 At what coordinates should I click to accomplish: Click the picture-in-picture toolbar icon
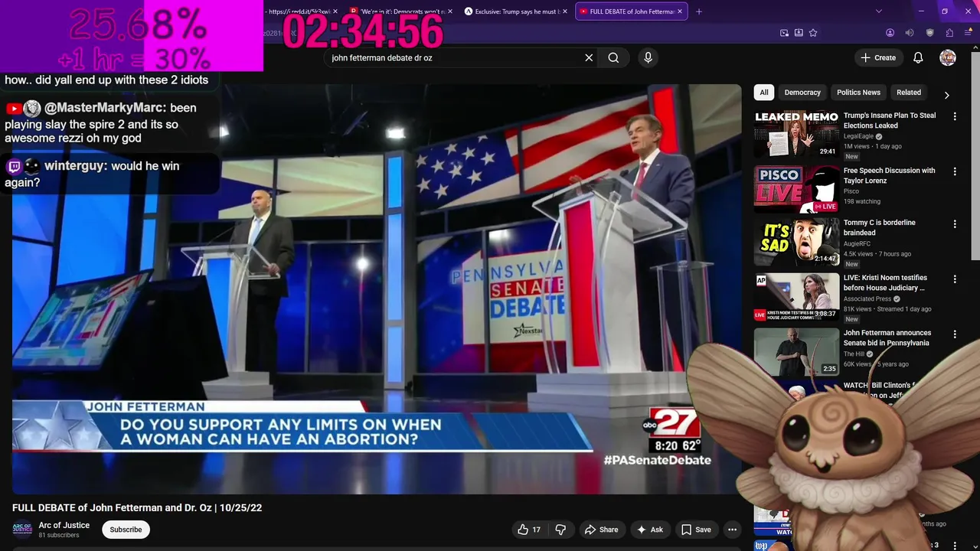coord(784,33)
